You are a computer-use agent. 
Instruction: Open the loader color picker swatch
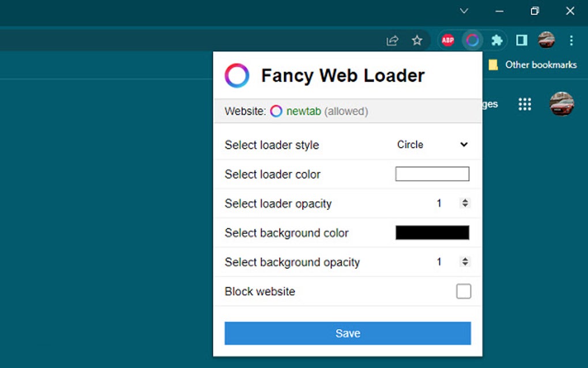point(432,174)
